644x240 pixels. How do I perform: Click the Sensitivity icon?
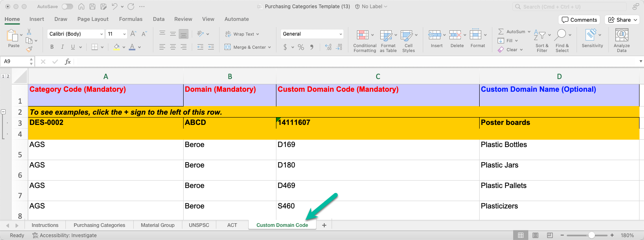tap(590, 35)
